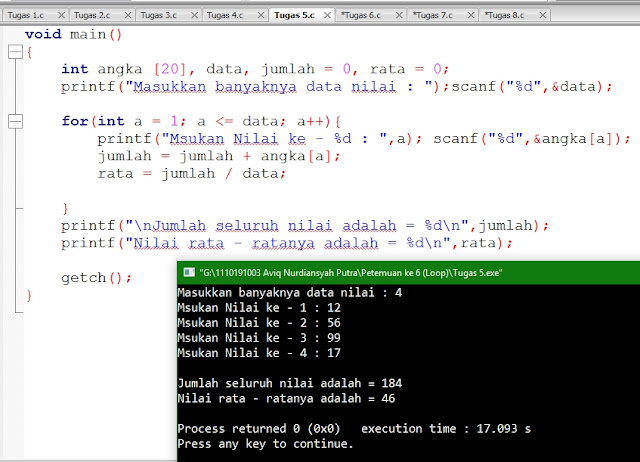Click the 'Jumlah seluruh nilai adalah' printf code line
This screenshot has height=462, width=640.
305,226
